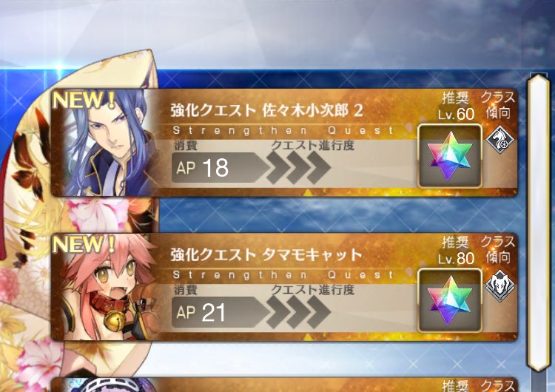Tap the Rider class icon on first quest
The image size is (555, 392).
coord(499,139)
